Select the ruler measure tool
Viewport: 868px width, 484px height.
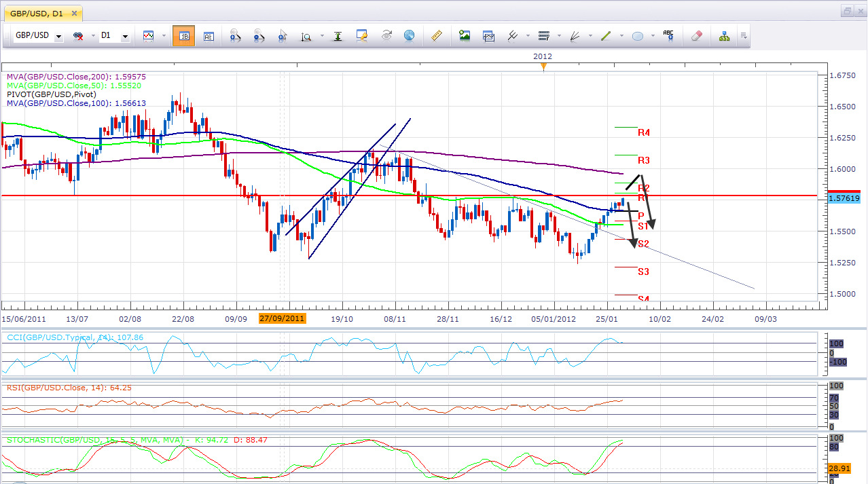(x=437, y=36)
